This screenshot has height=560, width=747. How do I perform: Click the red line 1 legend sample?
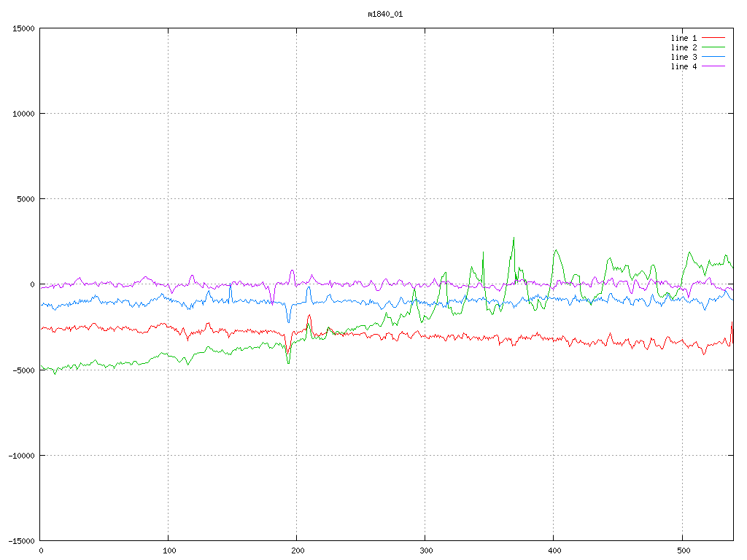714,38
